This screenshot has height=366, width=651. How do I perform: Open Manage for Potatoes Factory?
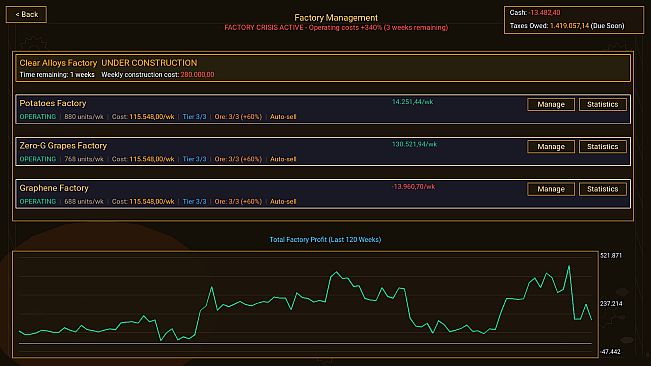tap(551, 105)
